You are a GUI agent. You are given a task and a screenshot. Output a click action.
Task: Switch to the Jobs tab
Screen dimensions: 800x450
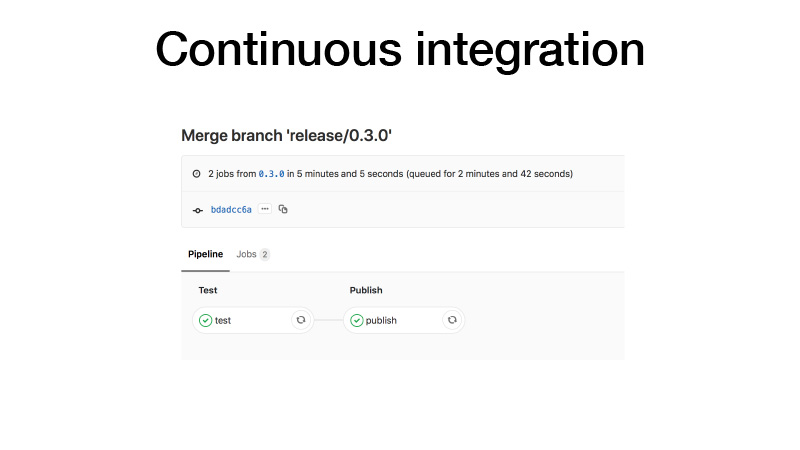246,255
